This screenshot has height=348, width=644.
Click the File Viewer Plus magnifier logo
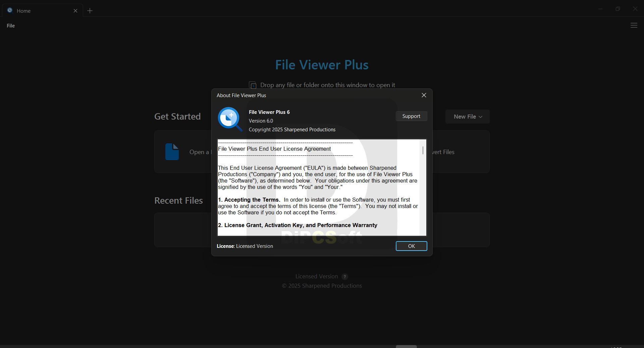[230, 120]
